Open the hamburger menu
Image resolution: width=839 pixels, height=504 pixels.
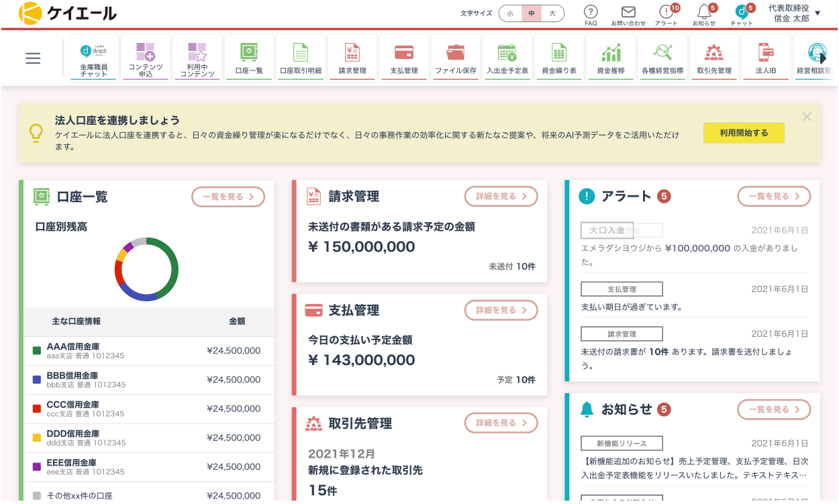click(33, 58)
